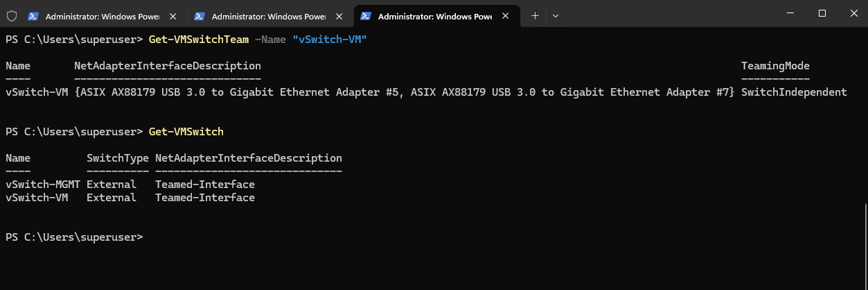Click the PowerShell icon on the active tab
868x290 pixels.
coord(365,15)
